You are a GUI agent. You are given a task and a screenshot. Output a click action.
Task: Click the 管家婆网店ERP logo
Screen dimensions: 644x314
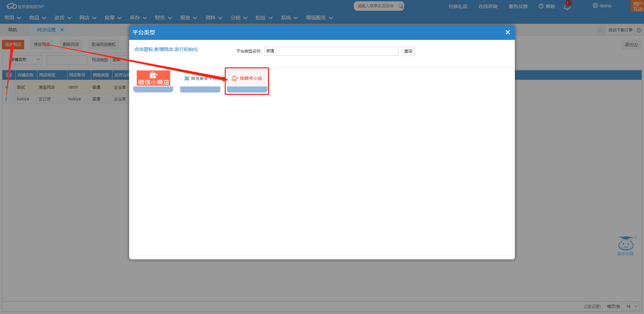point(25,6)
